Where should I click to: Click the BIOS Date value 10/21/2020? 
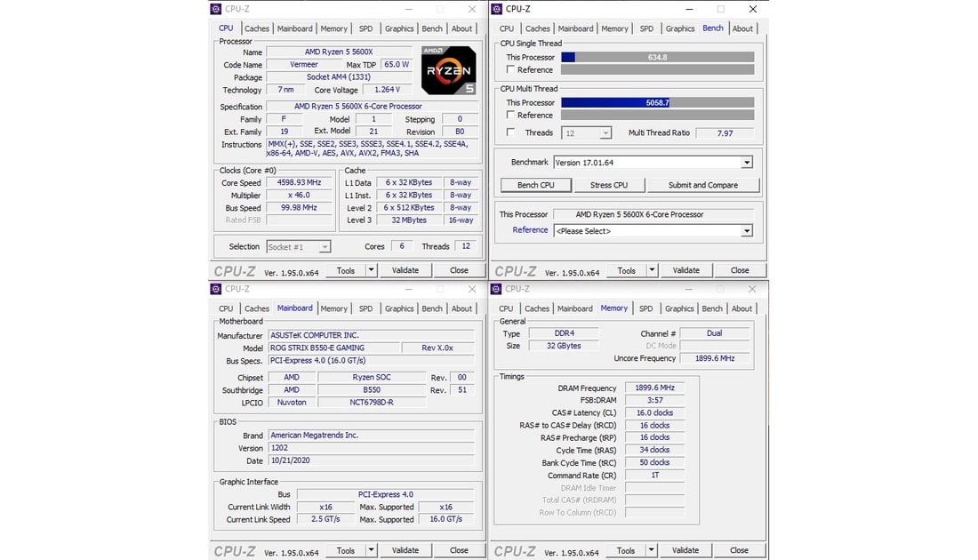371,460
